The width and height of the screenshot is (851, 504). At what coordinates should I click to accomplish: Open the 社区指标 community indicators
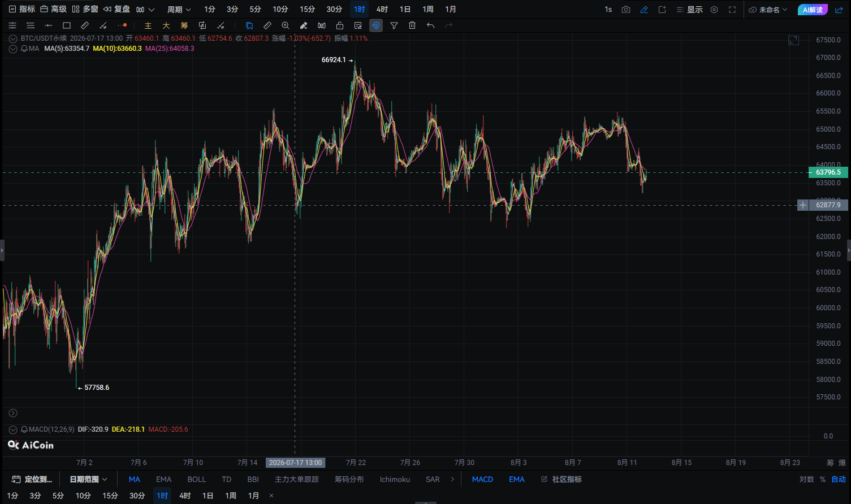561,479
